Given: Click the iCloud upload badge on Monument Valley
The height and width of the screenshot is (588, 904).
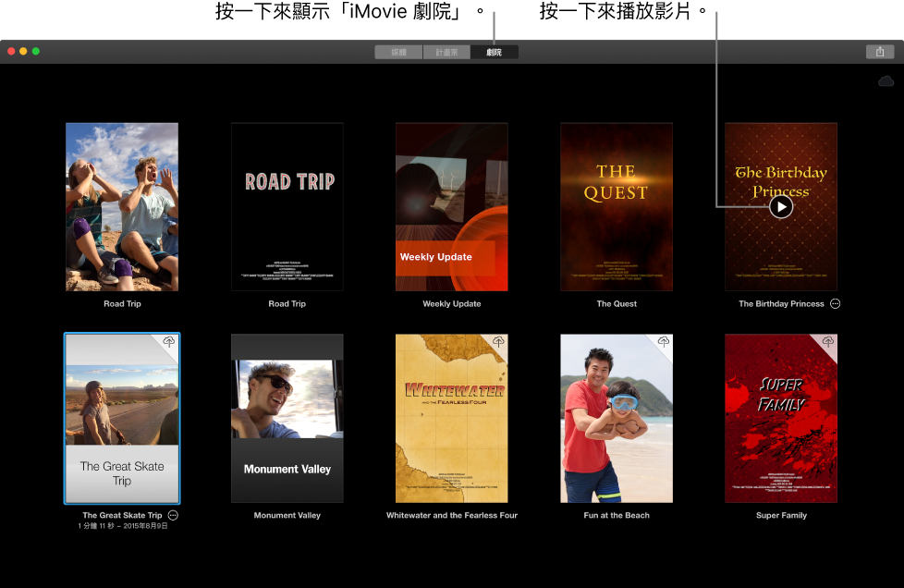Looking at the screenshot, I should 334,343.
